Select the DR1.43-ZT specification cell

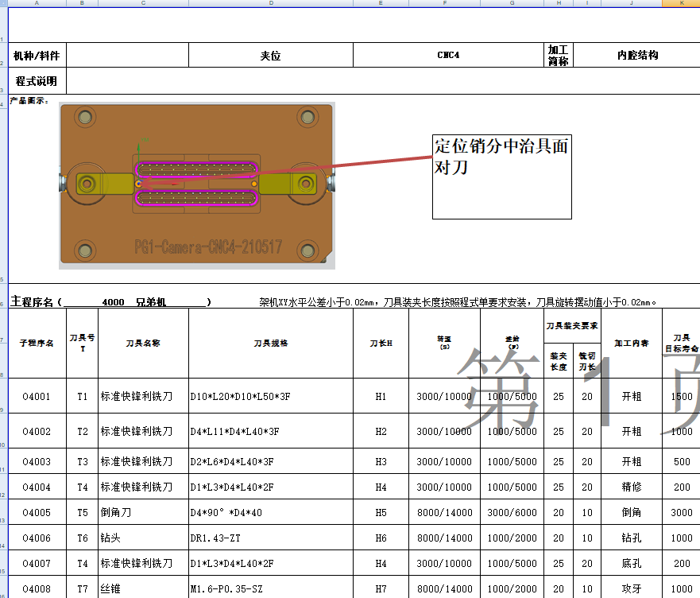pos(269,538)
